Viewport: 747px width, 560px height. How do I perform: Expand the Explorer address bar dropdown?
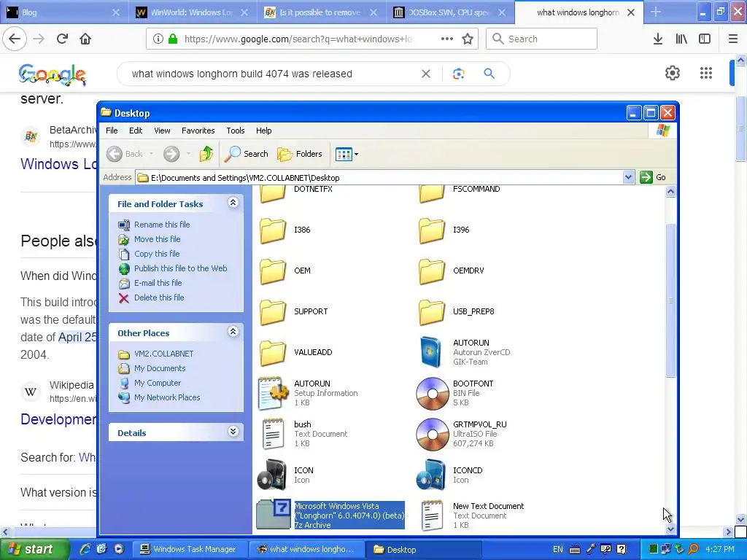pos(628,177)
